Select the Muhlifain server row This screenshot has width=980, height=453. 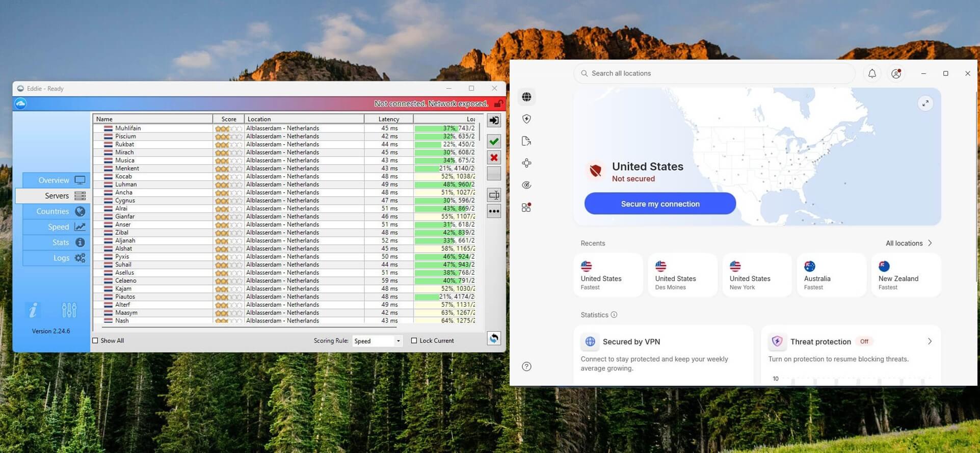click(284, 128)
